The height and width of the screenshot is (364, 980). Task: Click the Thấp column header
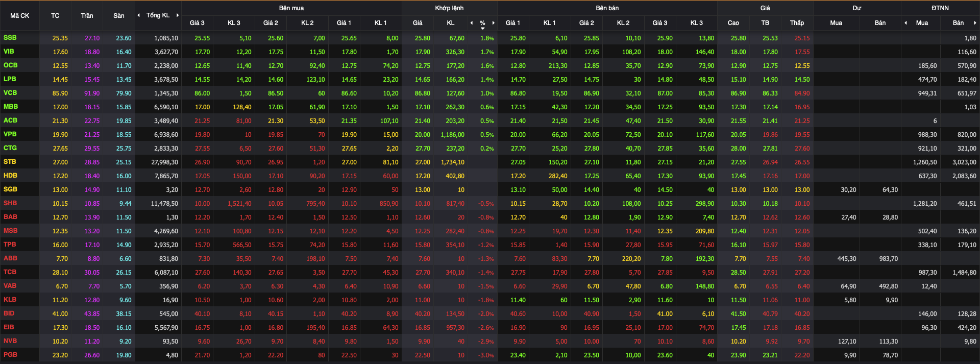tap(797, 23)
